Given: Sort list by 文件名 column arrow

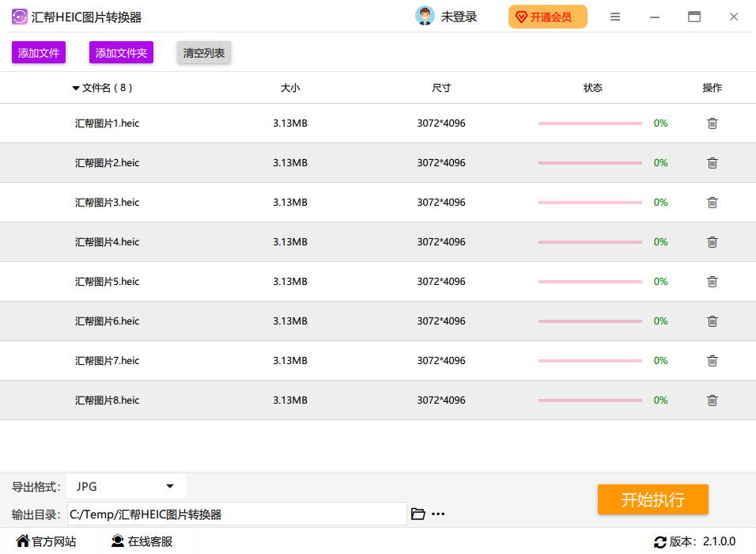Looking at the screenshot, I should point(76,88).
